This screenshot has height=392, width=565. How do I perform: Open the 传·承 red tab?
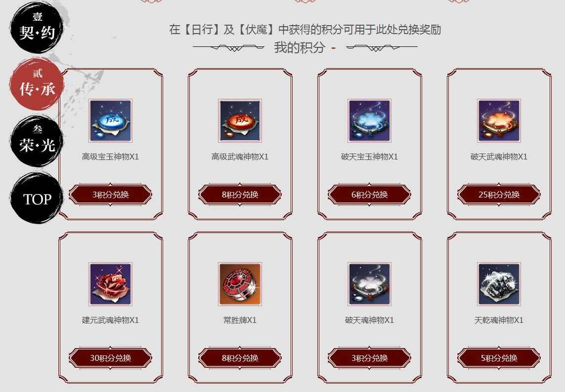point(37,84)
